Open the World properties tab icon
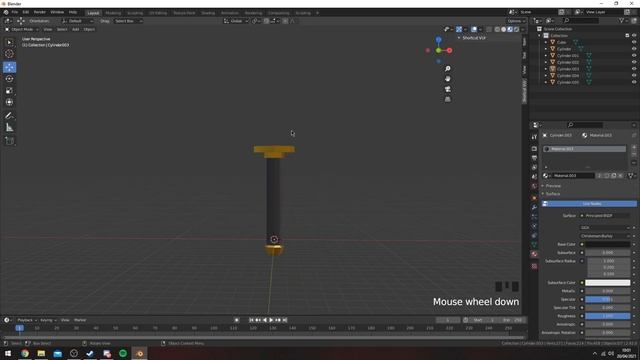 coord(534,186)
